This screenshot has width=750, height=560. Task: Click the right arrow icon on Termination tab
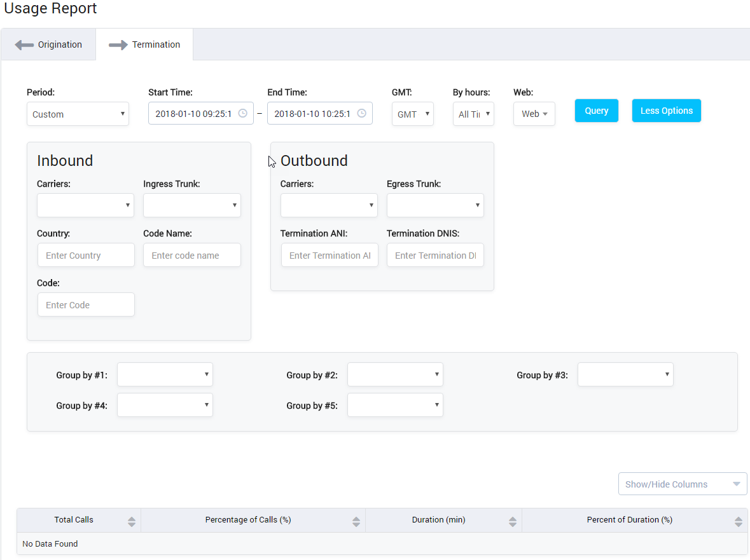pos(118,44)
